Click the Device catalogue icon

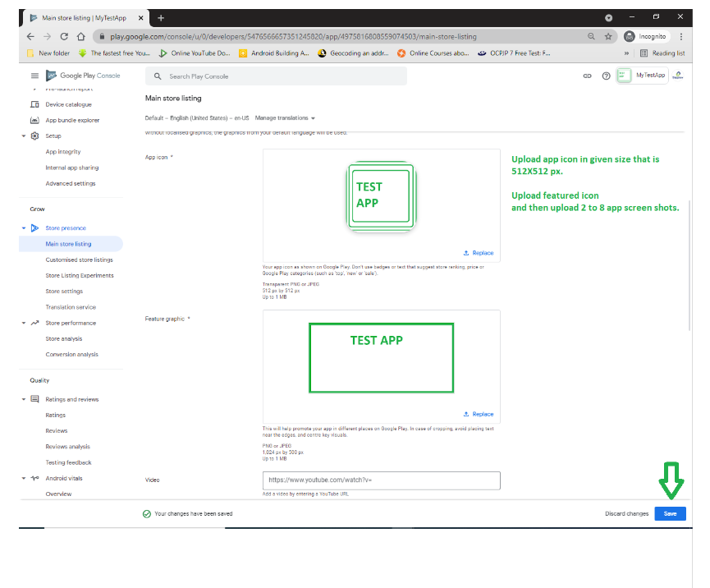[34, 104]
